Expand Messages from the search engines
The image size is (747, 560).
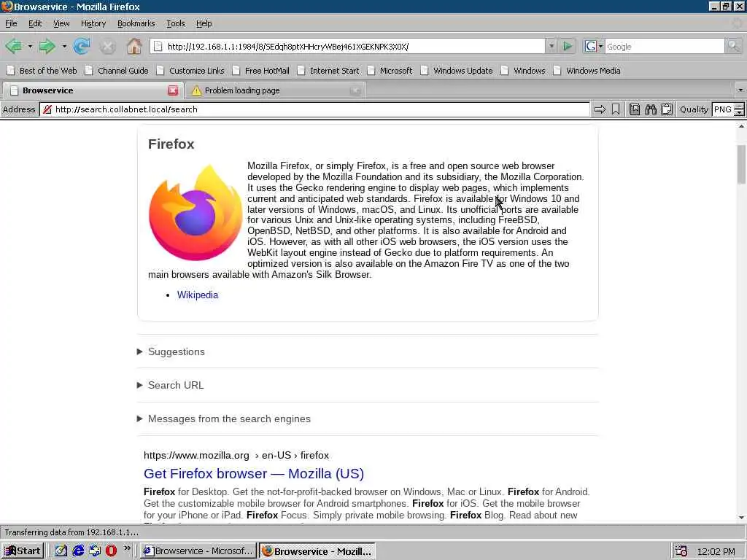(224, 419)
